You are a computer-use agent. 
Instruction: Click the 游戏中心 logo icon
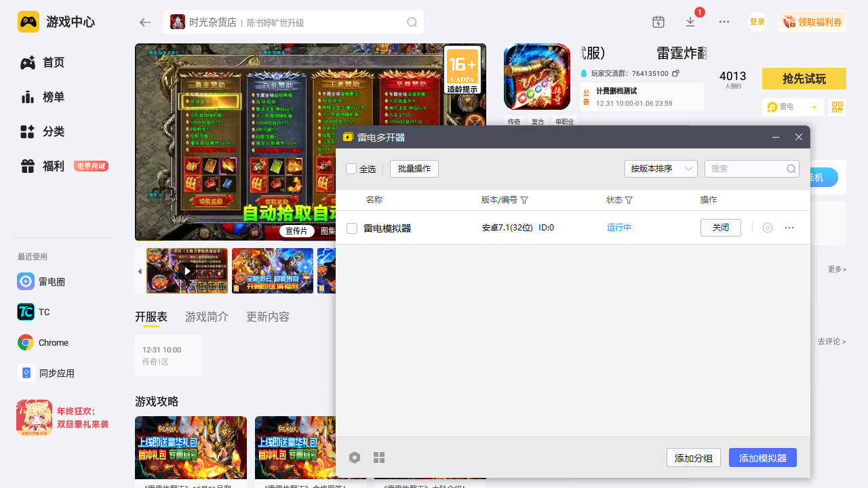[28, 22]
